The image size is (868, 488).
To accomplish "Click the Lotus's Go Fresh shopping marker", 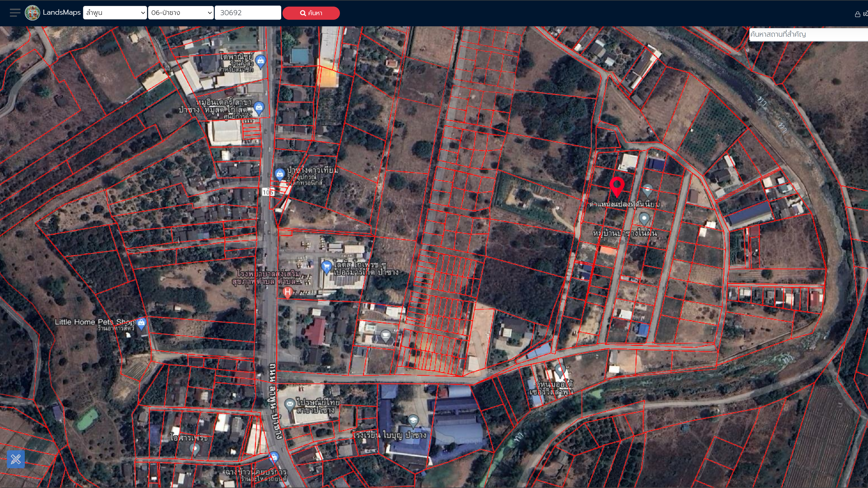I will [x=326, y=267].
